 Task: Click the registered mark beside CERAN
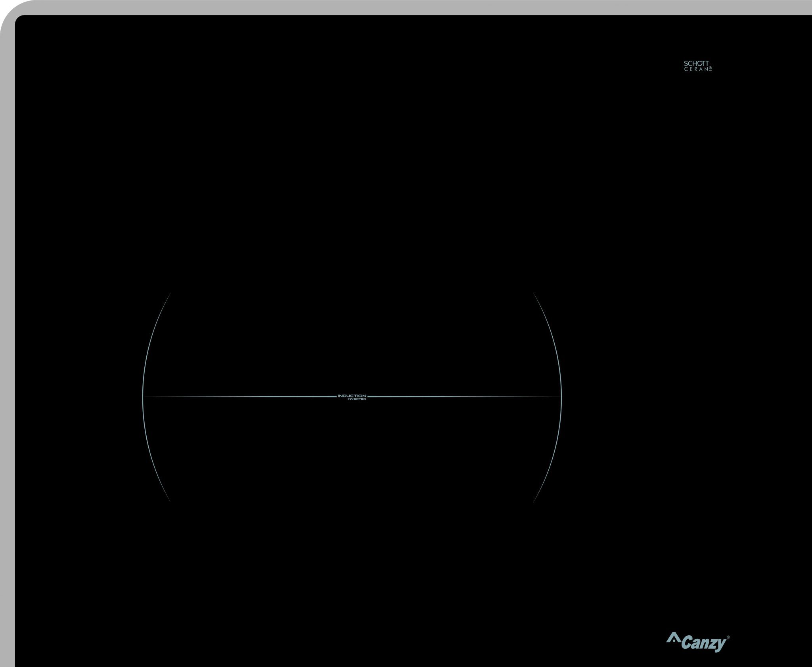711,69
